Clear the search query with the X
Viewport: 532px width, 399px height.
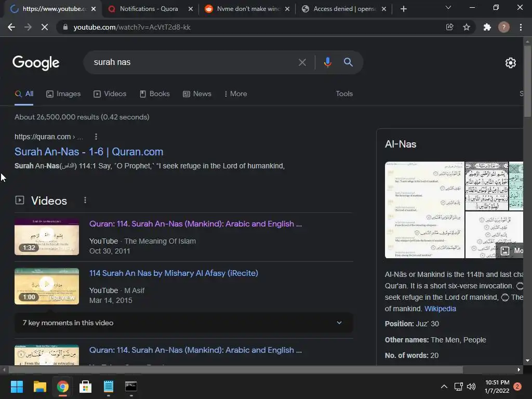pos(302,62)
